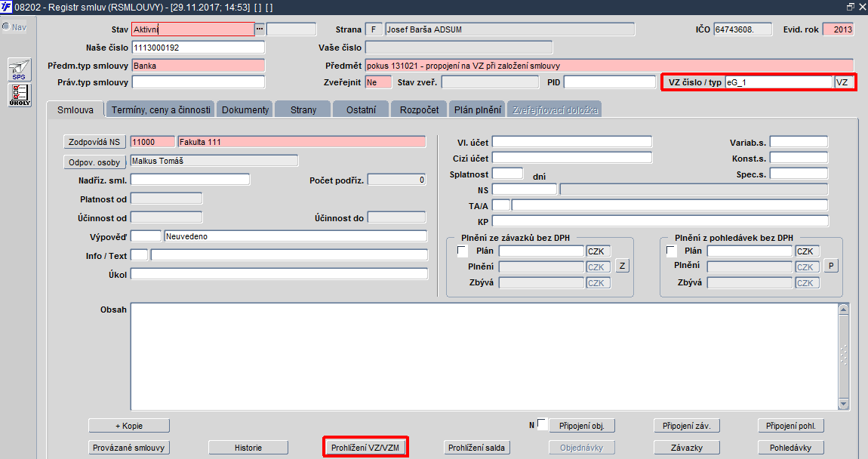868x459 pixels.
Task: Focus the Úkol input field
Action: 279,274
